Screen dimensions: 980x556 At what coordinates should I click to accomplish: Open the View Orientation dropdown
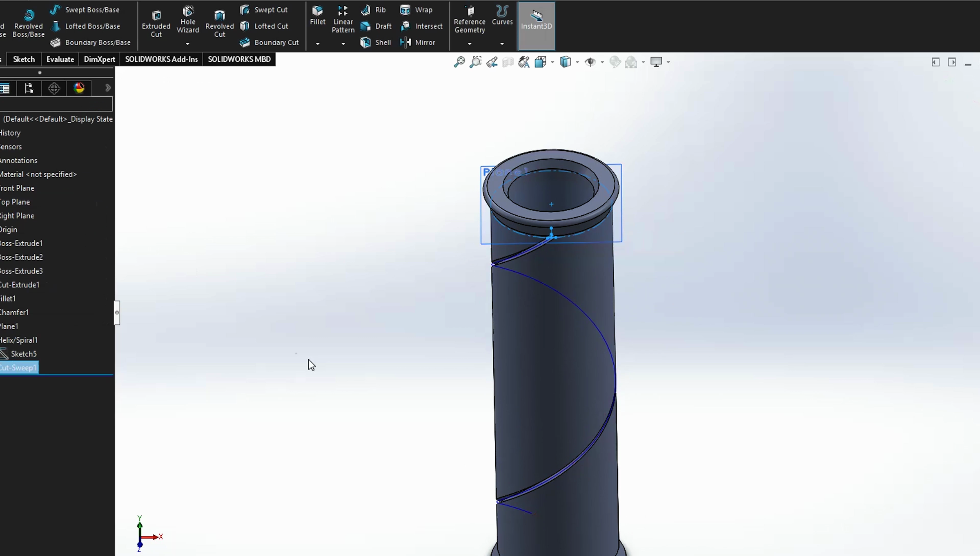click(x=551, y=62)
